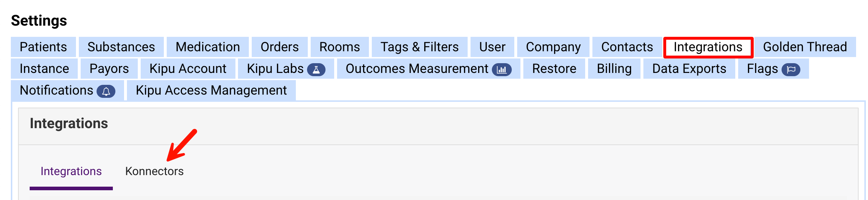Open the Patients settings tab
Screen dimensions: 868x200
click(x=43, y=47)
